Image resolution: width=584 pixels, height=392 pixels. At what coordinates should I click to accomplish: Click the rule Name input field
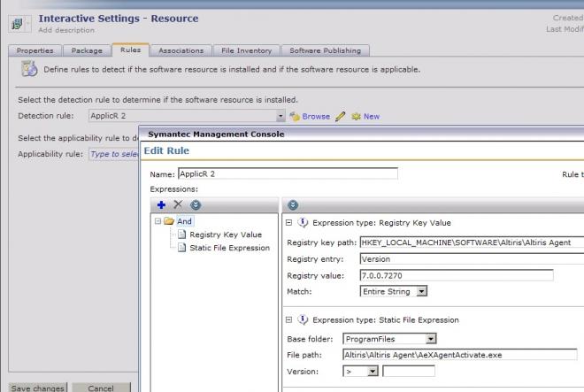288,173
